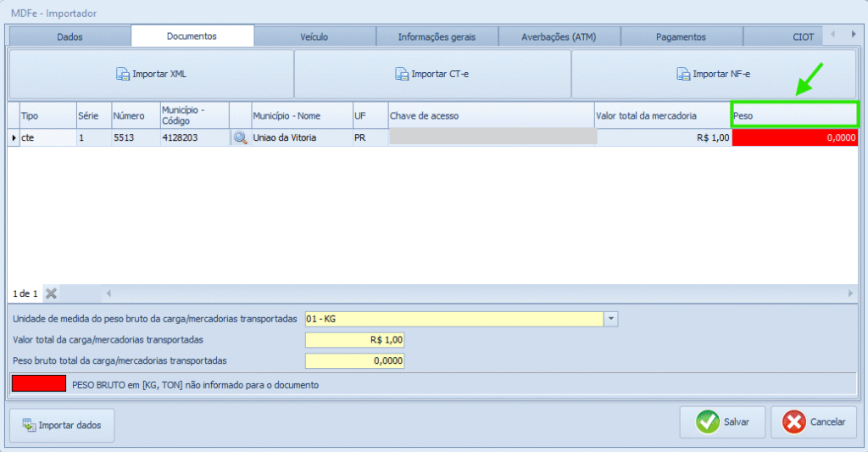This screenshot has width=868, height=452.
Task: Click the Peso bruto total input field
Action: (354, 360)
